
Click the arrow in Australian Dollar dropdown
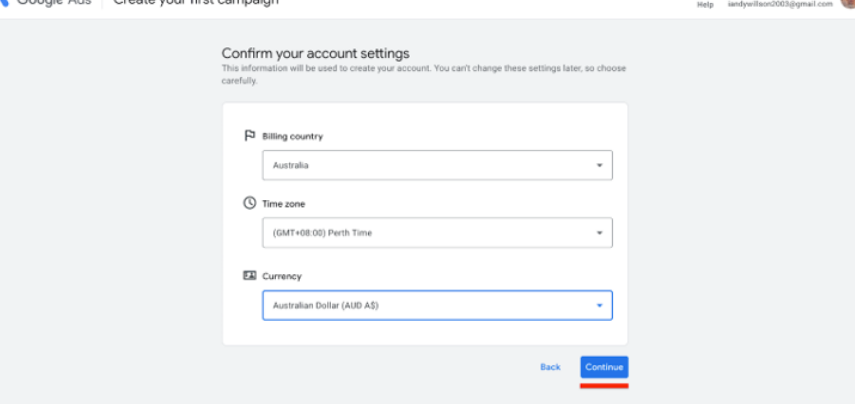pos(599,305)
